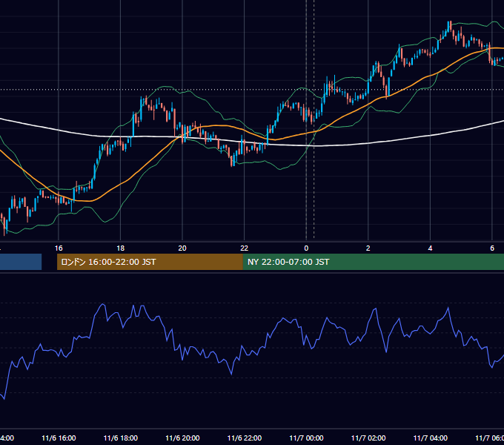Click the hour label 2 on price axis
This screenshot has width=504, height=445.
point(368,248)
